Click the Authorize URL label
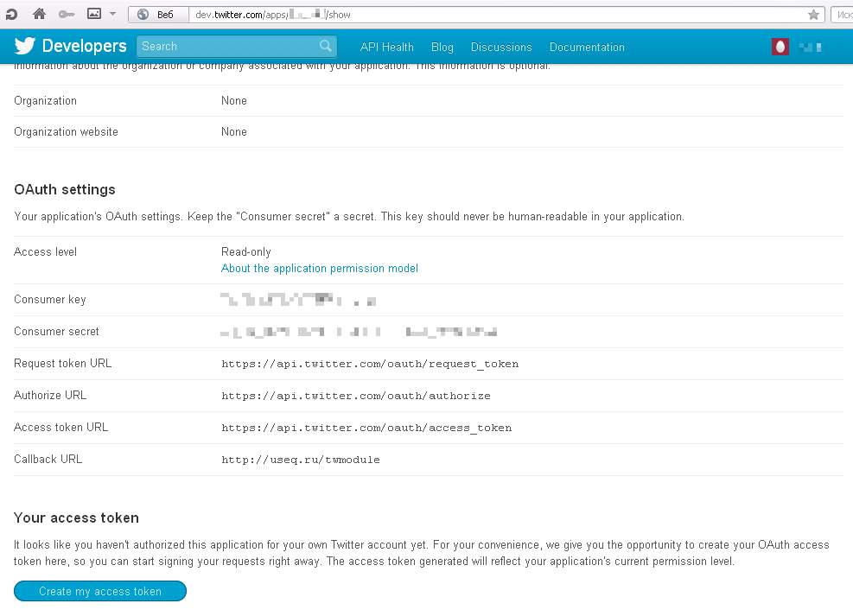 [50, 396]
